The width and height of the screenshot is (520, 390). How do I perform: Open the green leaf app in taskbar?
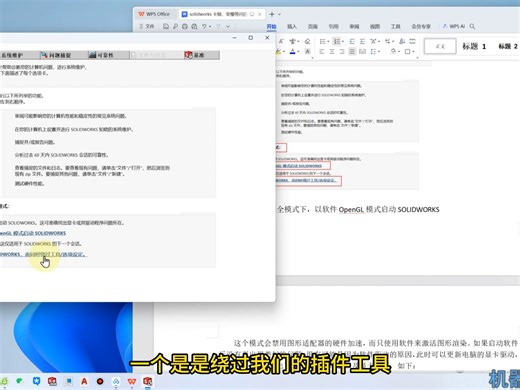(x=19, y=381)
